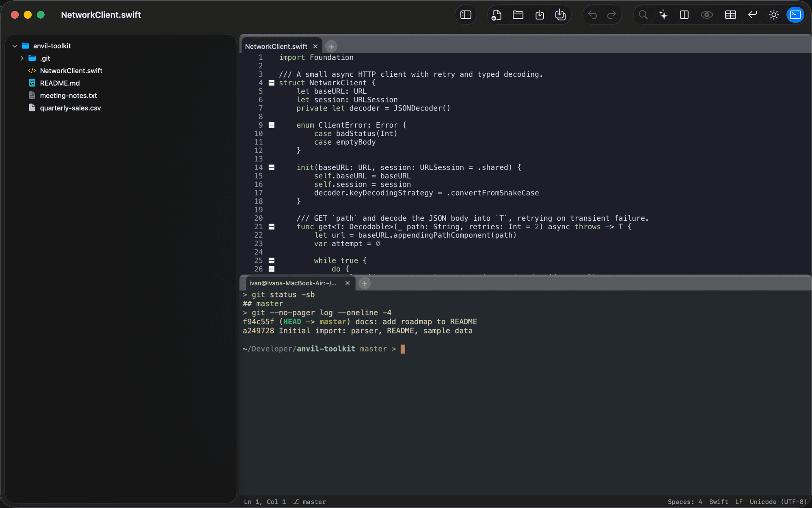
Task: Click the master branch in status bar
Action: pos(310,502)
